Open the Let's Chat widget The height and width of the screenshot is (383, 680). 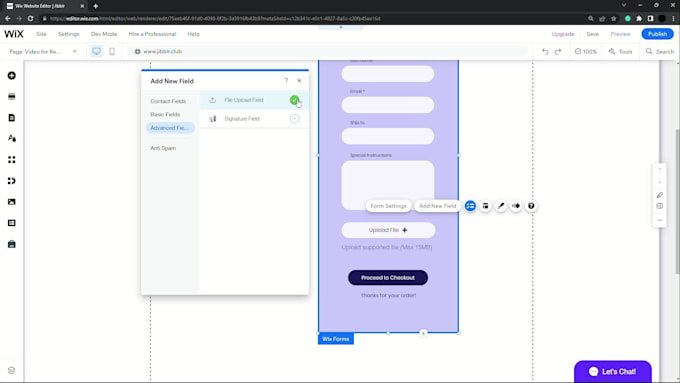613,371
